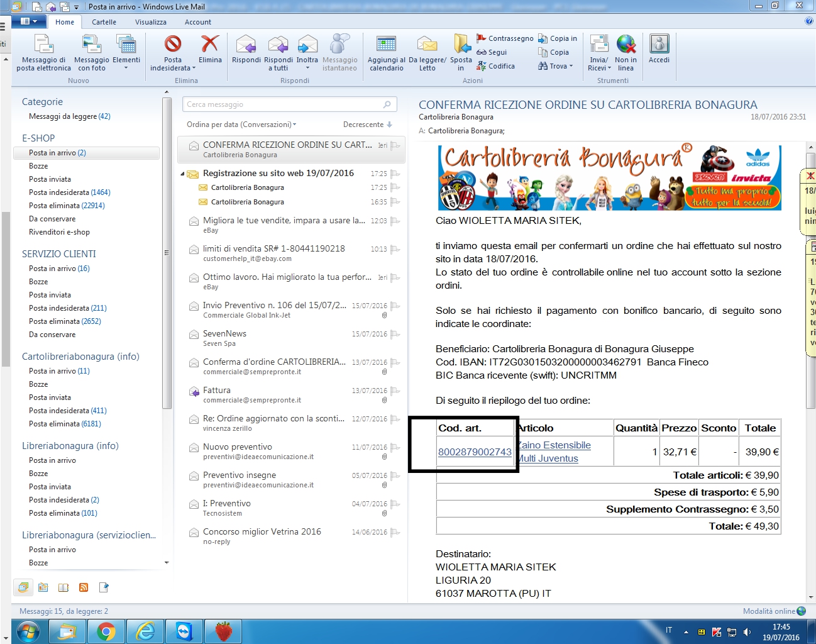Open the help question mark icon
Image resolution: width=816 pixels, height=644 pixels.
click(809, 21)
